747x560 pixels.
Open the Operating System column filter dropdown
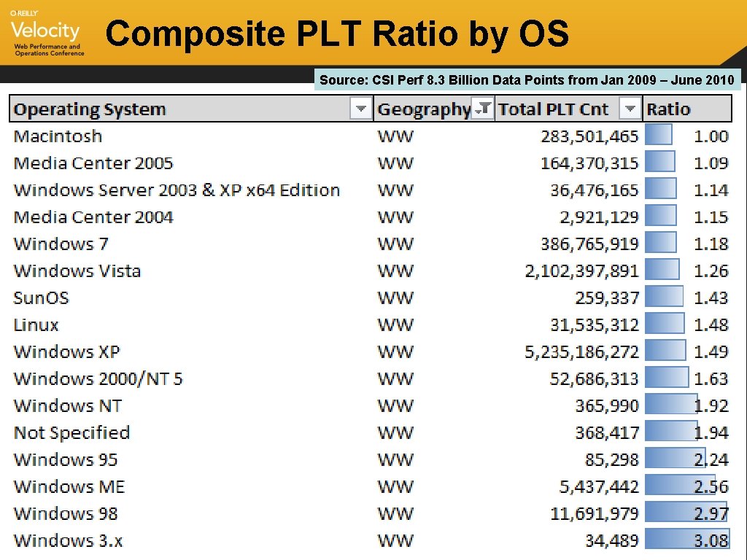click(360, 109)
